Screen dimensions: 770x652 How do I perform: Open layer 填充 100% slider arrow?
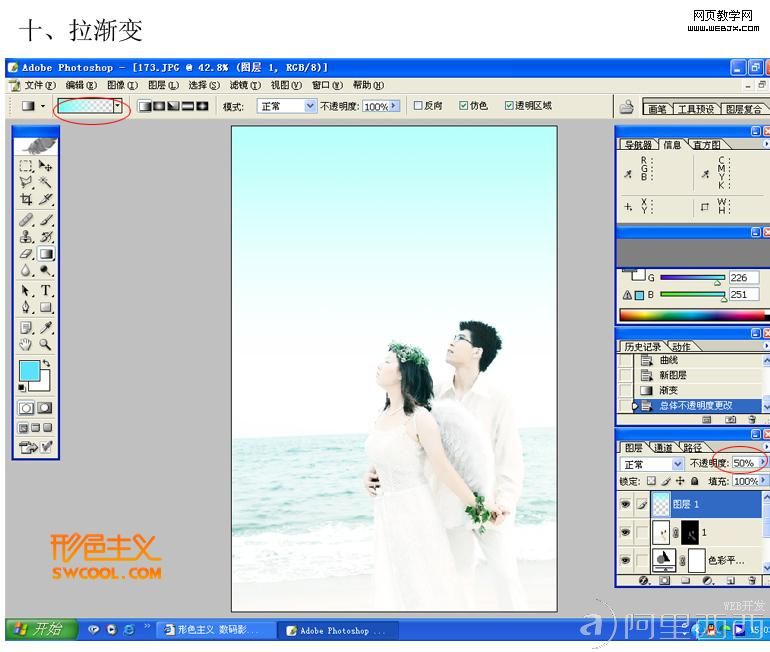pyautogui.click(x=763, y=481)
